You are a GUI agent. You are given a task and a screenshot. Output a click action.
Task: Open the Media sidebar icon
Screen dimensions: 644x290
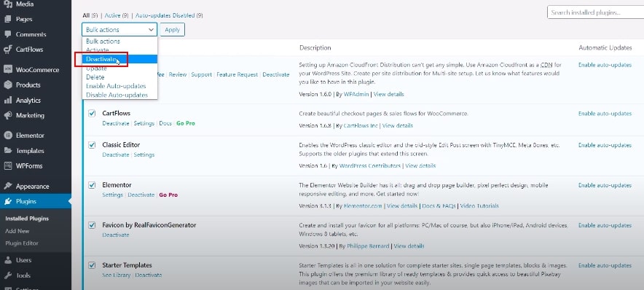coord(8,4)
